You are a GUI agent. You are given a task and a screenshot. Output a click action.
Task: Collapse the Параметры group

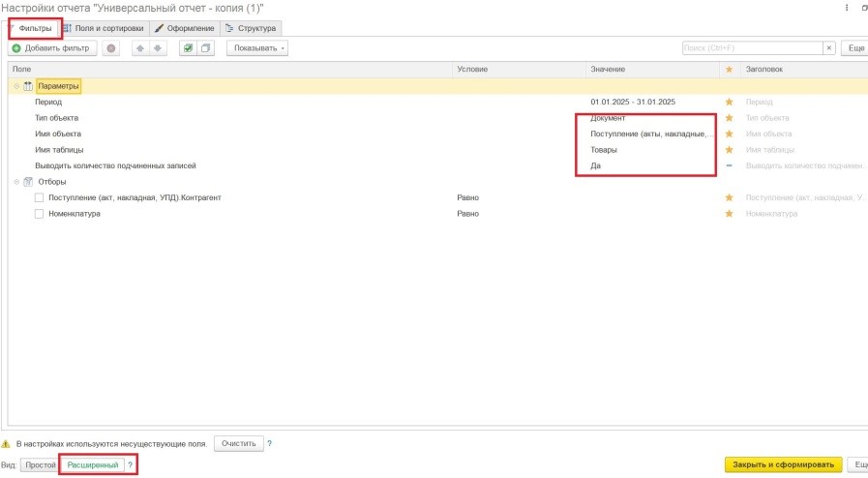[x=16, y=86]
